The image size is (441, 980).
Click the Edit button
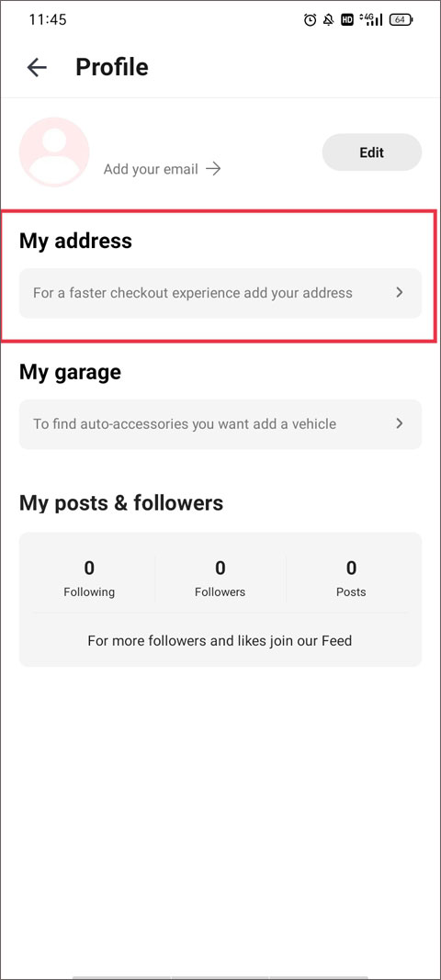click(371, 152)
